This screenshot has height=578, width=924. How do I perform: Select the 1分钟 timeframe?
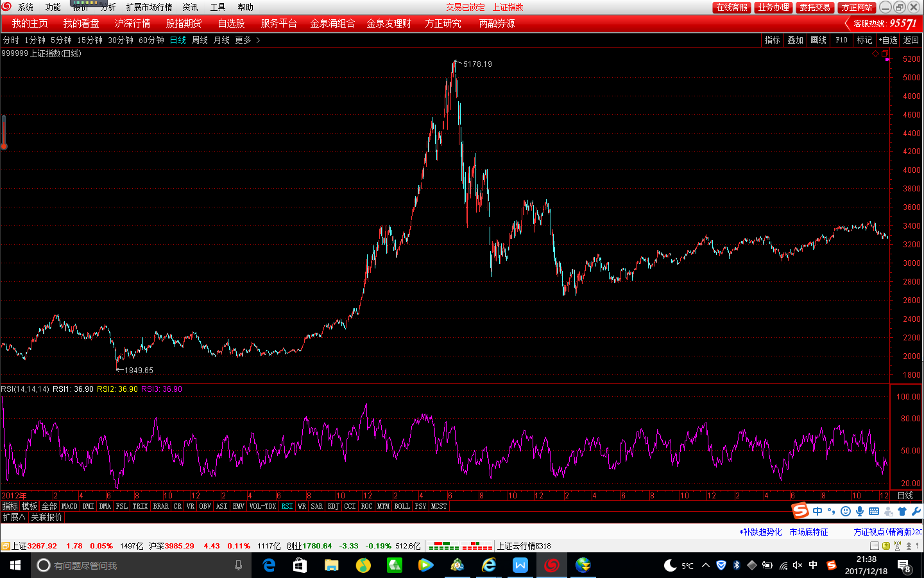tap(35, 40)
